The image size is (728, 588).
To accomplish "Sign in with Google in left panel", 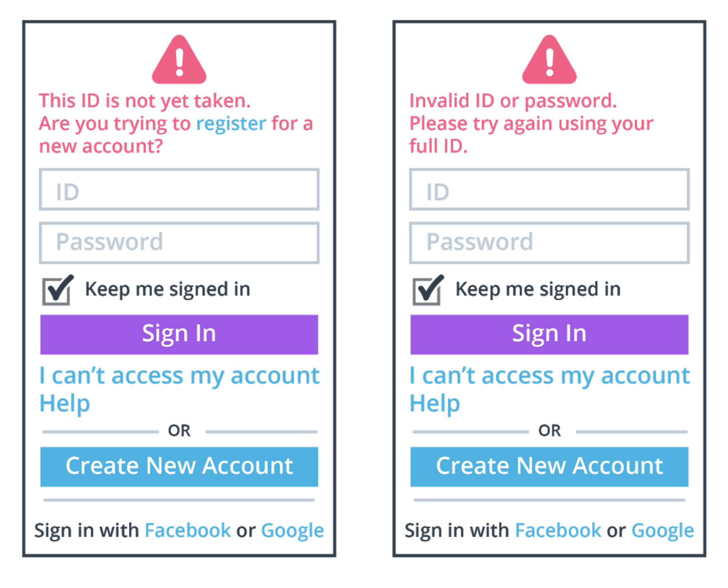I will [x=292, y=530].
